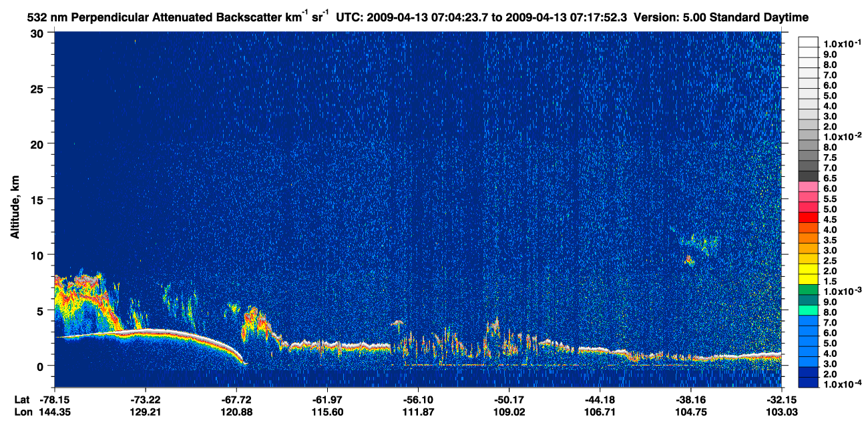The width and height of the screenshot is (868, 445).
Task: Click latitude value -44.18
Action: point(600,399)
